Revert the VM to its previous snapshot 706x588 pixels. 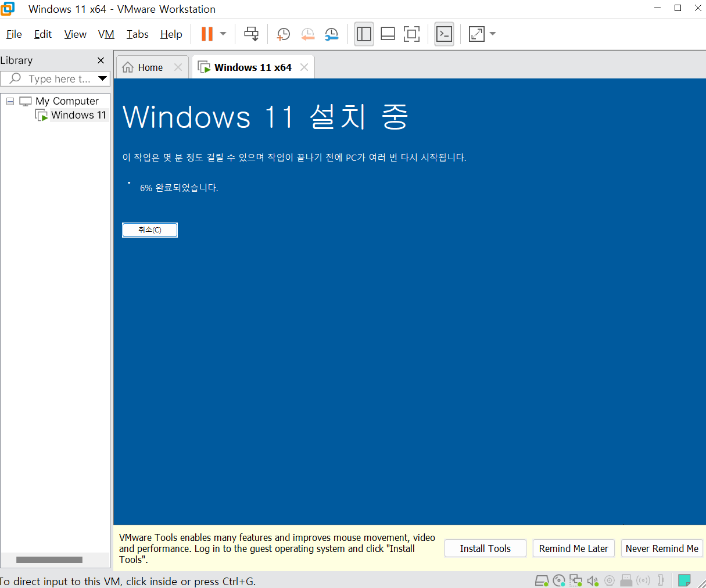307,34
